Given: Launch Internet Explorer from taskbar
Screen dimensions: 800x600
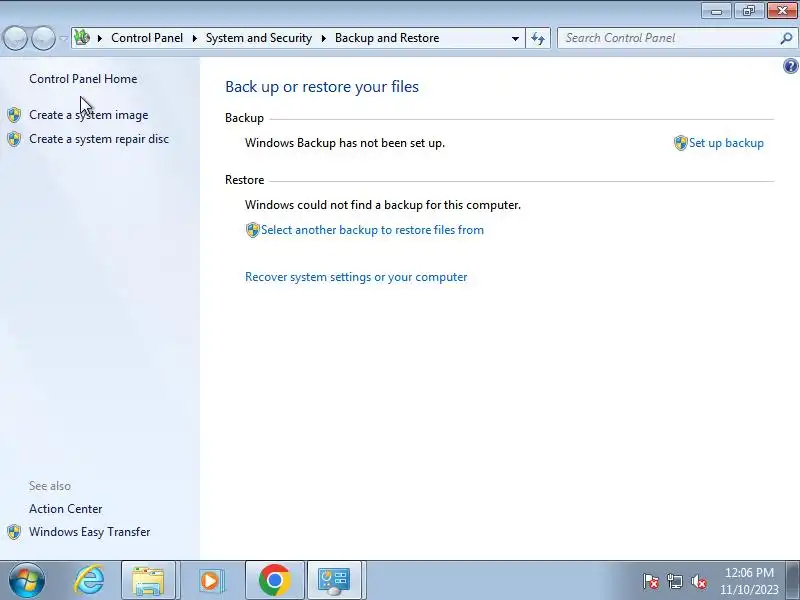Looking at the screenshot, I should 89,580.
